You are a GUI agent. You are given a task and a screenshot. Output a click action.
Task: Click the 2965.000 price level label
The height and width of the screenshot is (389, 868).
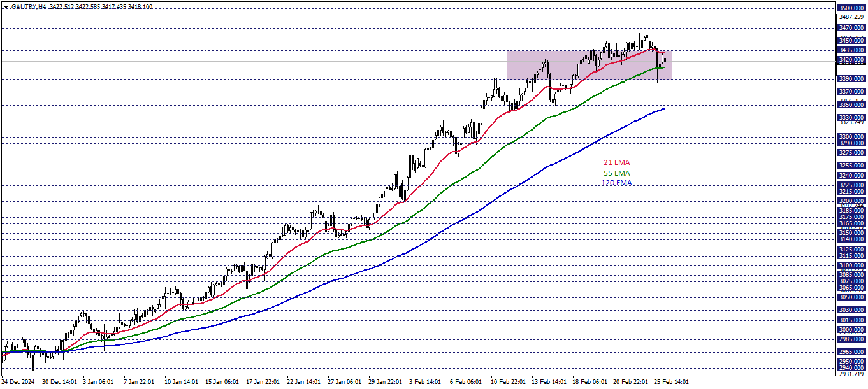(851, 352)
